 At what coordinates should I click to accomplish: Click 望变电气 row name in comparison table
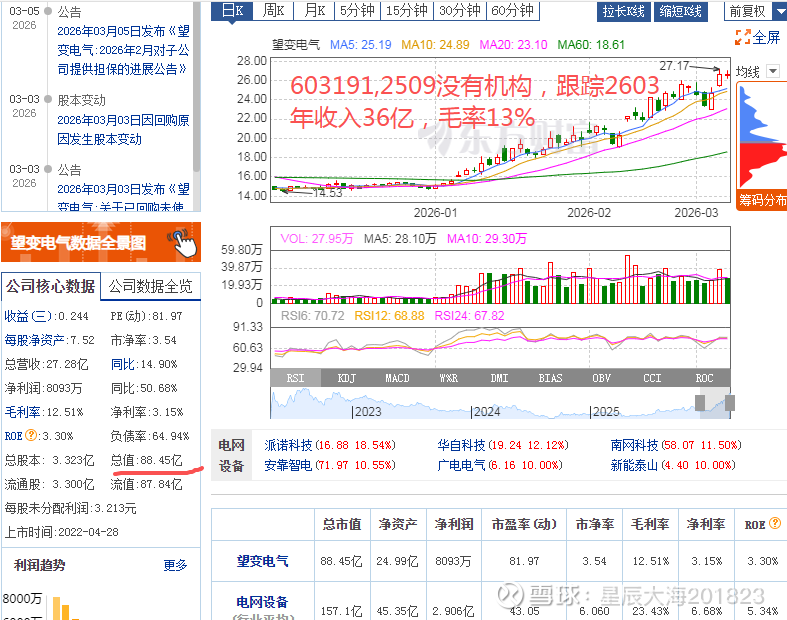click(x=263, y=561)
